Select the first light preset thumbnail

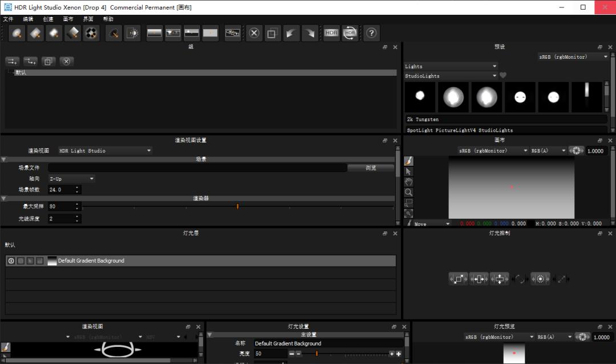[x=420, y=97]
